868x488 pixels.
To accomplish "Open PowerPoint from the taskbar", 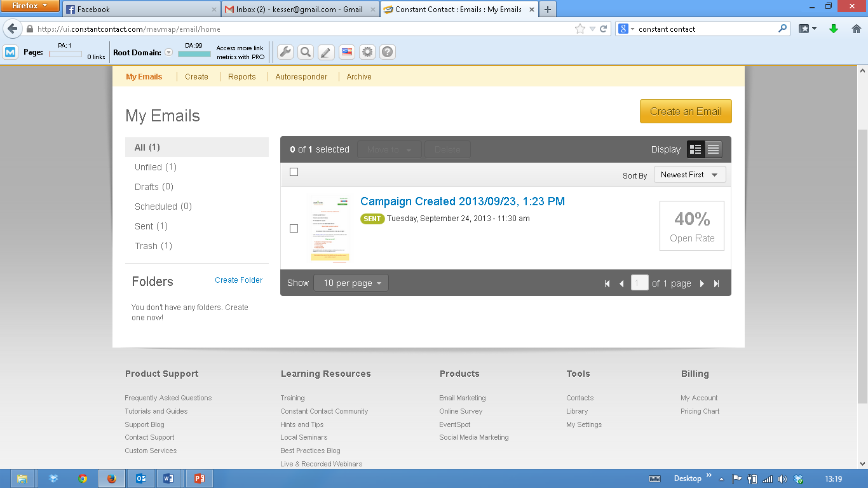I will click(x=199, y=478).
